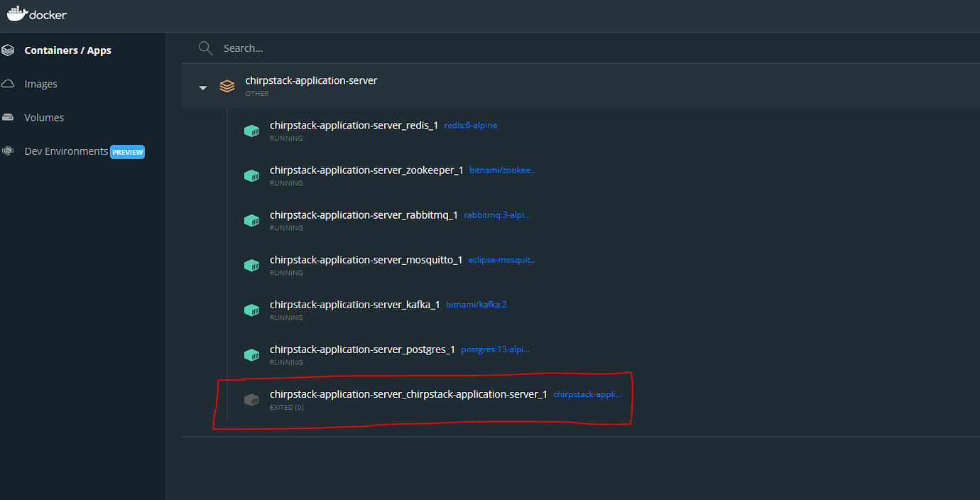Open the chirpstack-appli... image link
The height and width of the screenshot is (500, 980).
(x=588, y=394)
